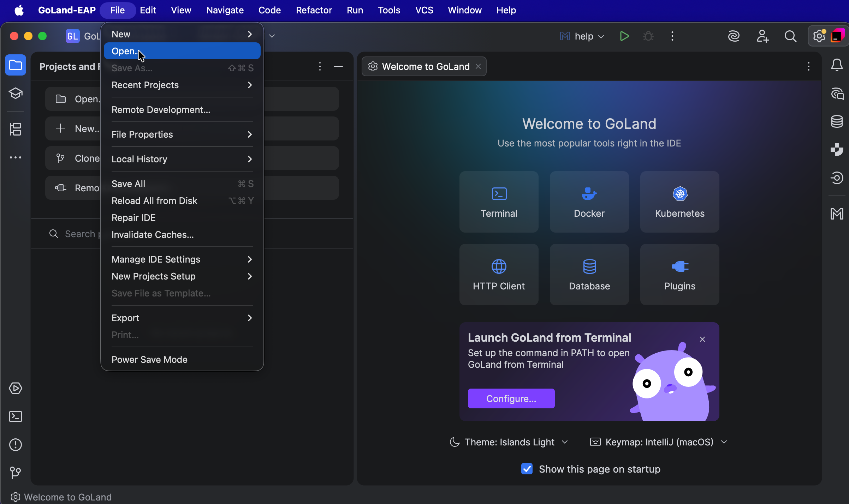
Task: Open the Problems icon in left sidebar
Action: [x=16, y=444]
